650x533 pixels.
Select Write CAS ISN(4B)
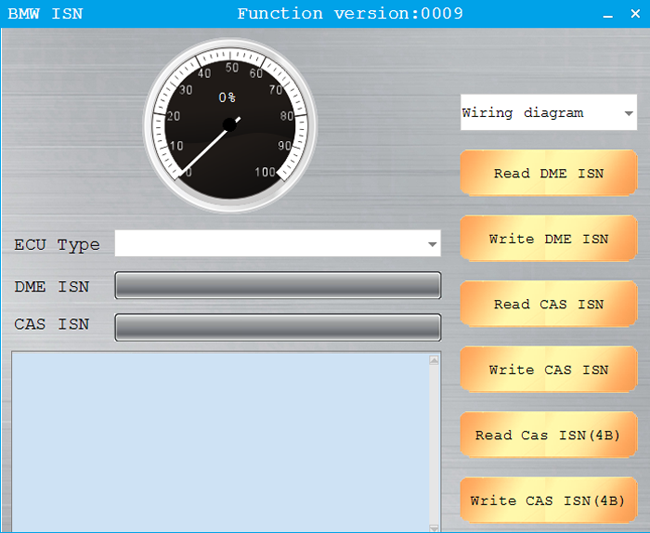(548, 500)
